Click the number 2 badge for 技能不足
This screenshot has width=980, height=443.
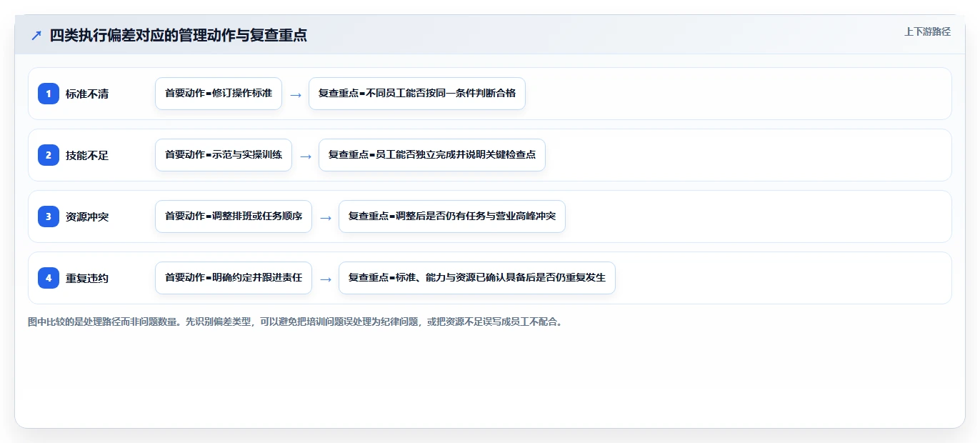tap(49, 155)
